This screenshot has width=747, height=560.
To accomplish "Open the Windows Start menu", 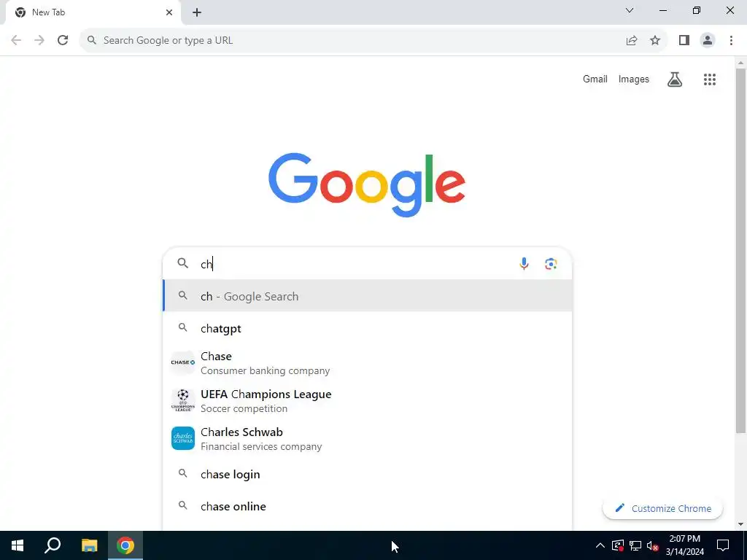I will pyautogui.click(x=18, y=545).
